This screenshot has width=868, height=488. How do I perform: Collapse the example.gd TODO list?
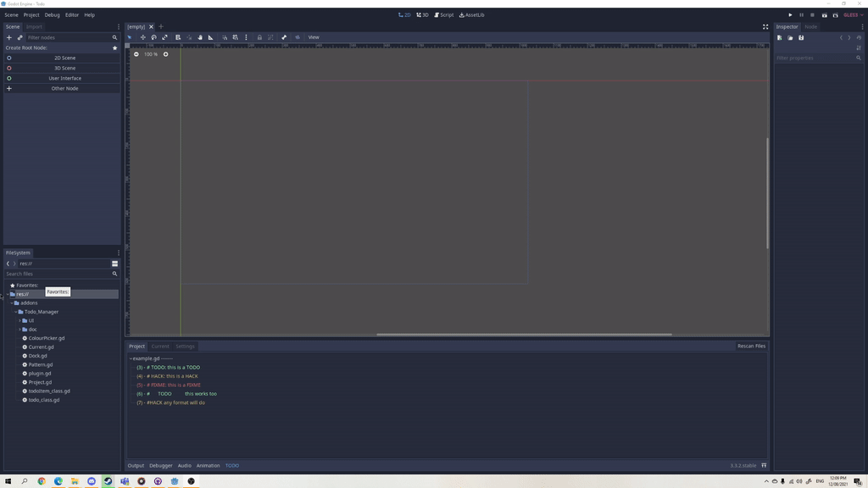tap(131, 358)
